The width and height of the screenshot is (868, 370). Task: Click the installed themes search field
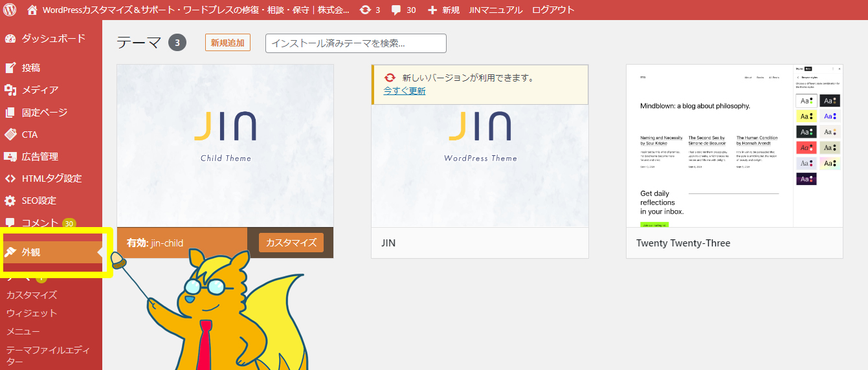tap(356, 43)
